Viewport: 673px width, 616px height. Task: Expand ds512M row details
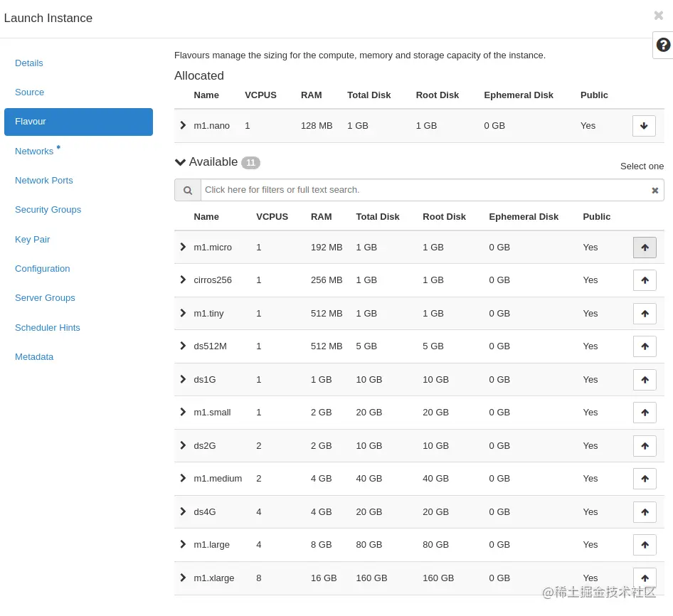[184, 346]
